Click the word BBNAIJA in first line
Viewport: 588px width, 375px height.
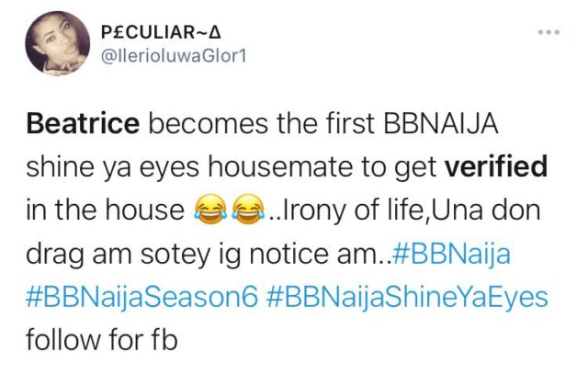pyautogui.click(x=441, y=123)
